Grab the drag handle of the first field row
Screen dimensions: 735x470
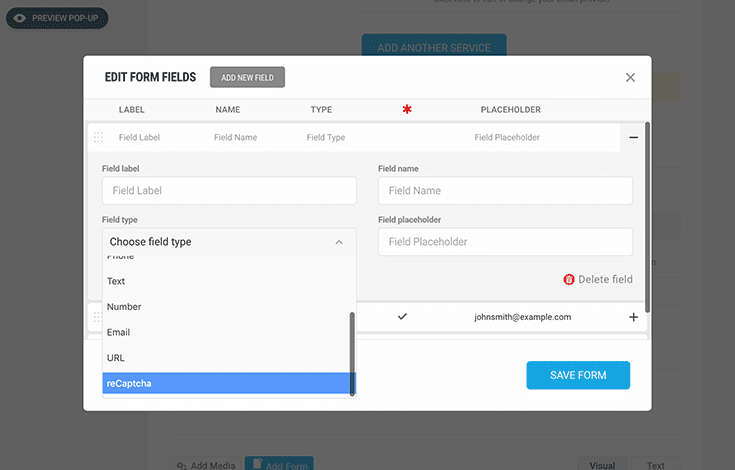coord(98,137)
